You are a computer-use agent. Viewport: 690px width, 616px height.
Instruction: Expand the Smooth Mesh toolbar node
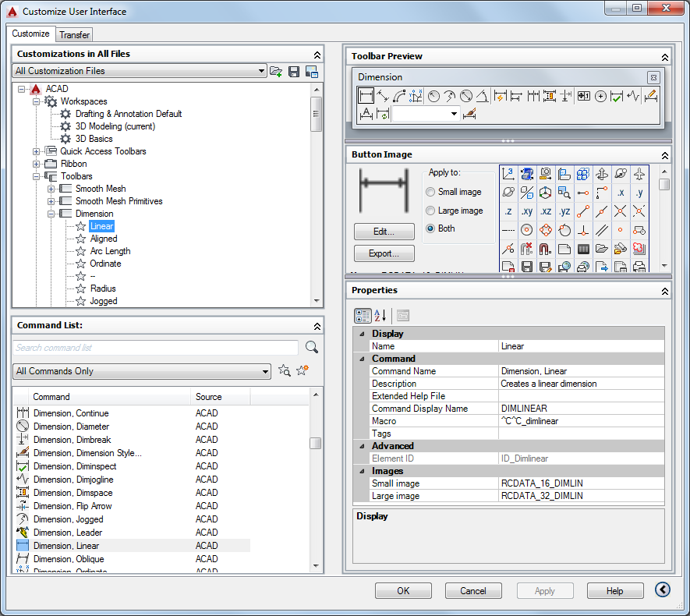[x=51, y=189]
